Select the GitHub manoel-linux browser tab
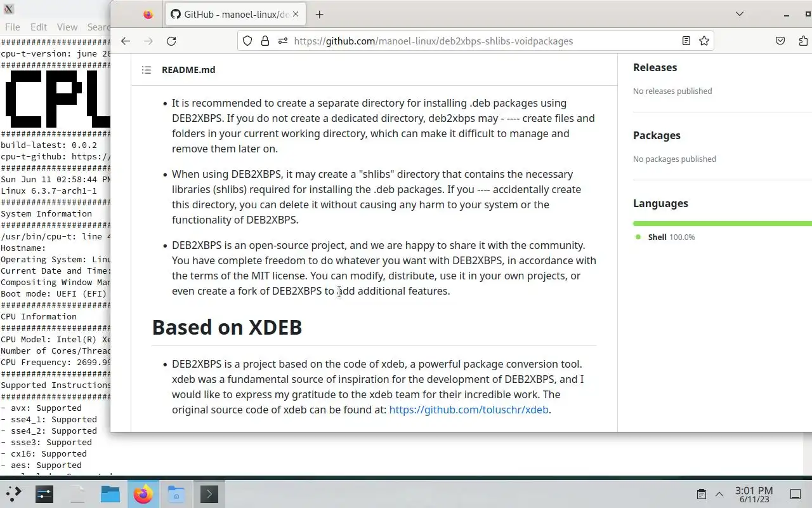The height and width of the screenshot is (508, 812). point(235,14)
